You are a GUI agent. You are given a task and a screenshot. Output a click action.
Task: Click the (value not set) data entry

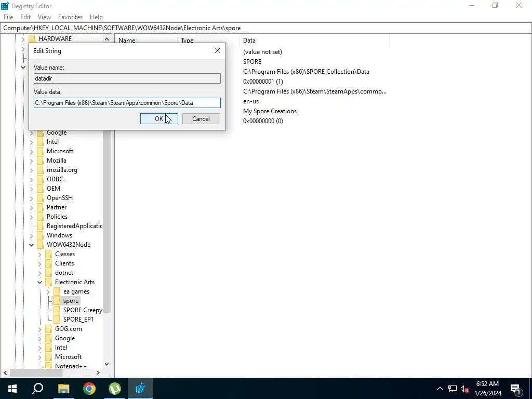262,52
